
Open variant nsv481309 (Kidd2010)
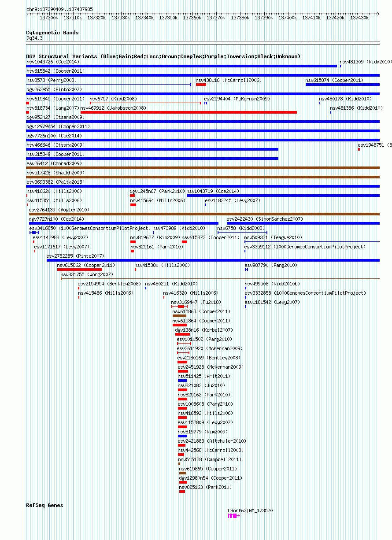point(366,62)
